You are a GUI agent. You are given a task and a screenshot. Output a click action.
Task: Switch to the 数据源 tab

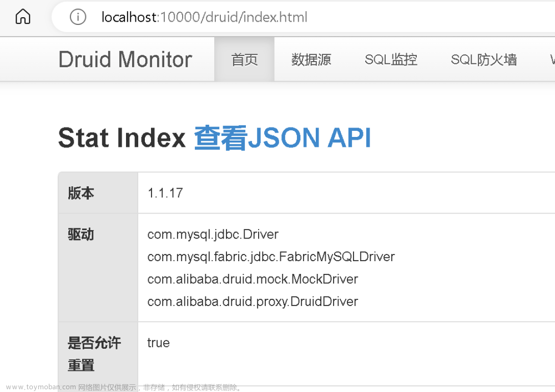(x=311, y=59)
